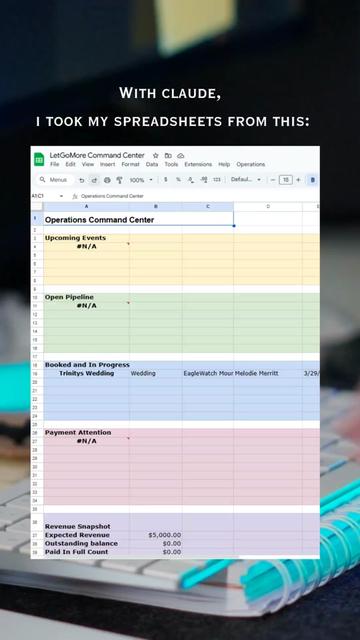The image size is (360, 640).
Task: Click the Paid In Full Count label cell
Action: 87,552
